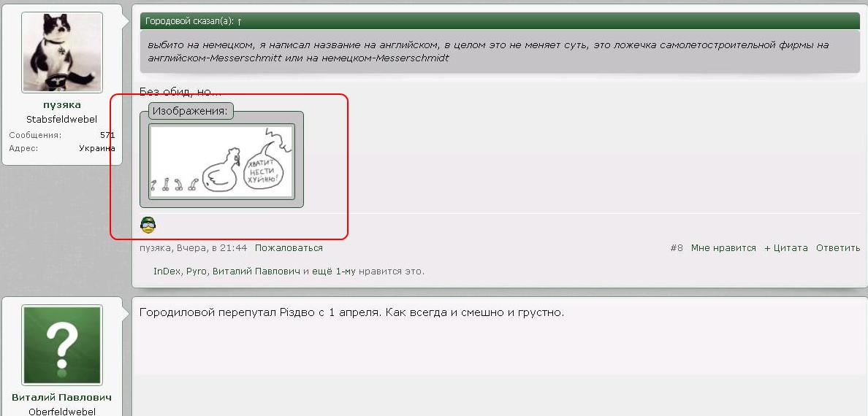Click the arrow link in Городовой's quote header
This screenshot has height=416, width=868.
(x=239, y=22)
